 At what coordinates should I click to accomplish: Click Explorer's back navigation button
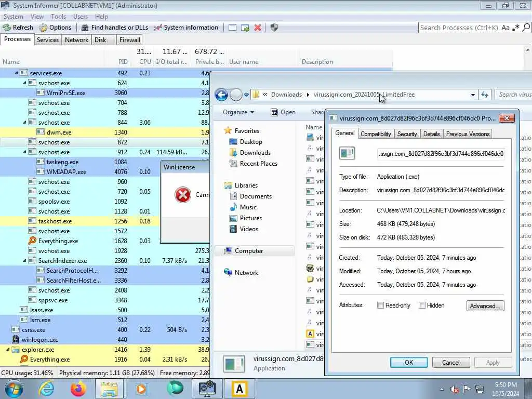tap(221, 95)
